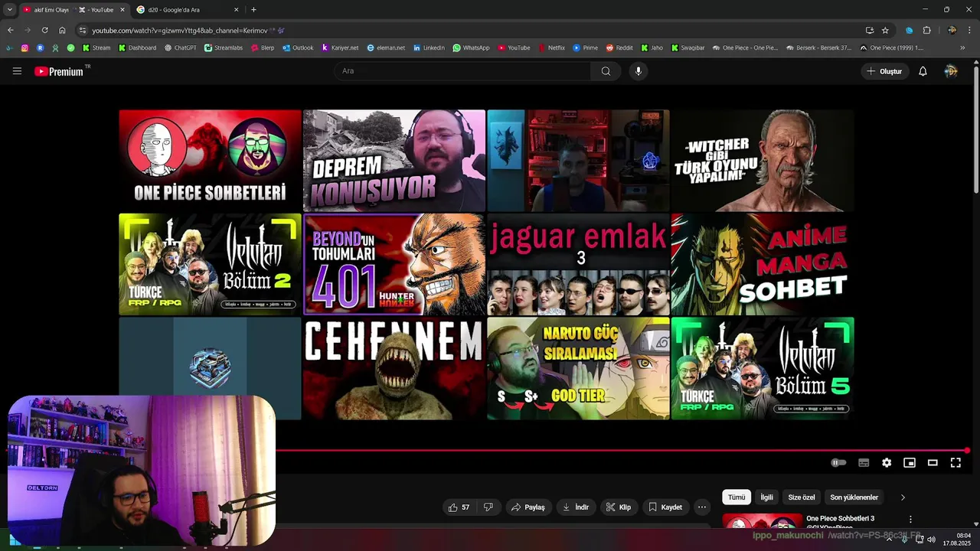Click the Oluştur create button

coord(884,71)
